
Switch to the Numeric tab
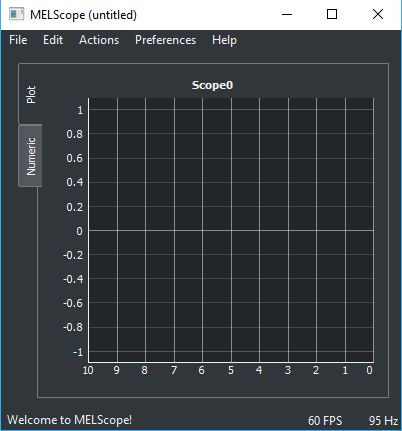click(x=30, y=156)
